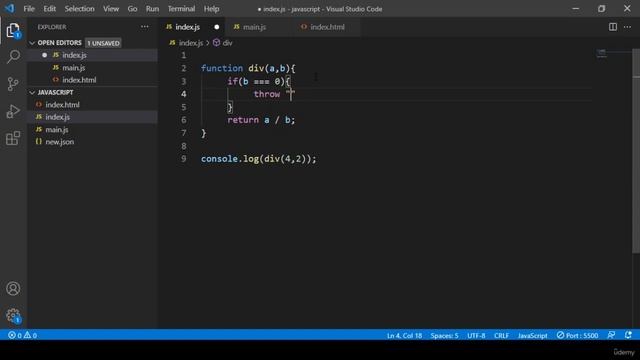Open the Accounts menu icon
The image size is (640, 360).
pos(13,289)
